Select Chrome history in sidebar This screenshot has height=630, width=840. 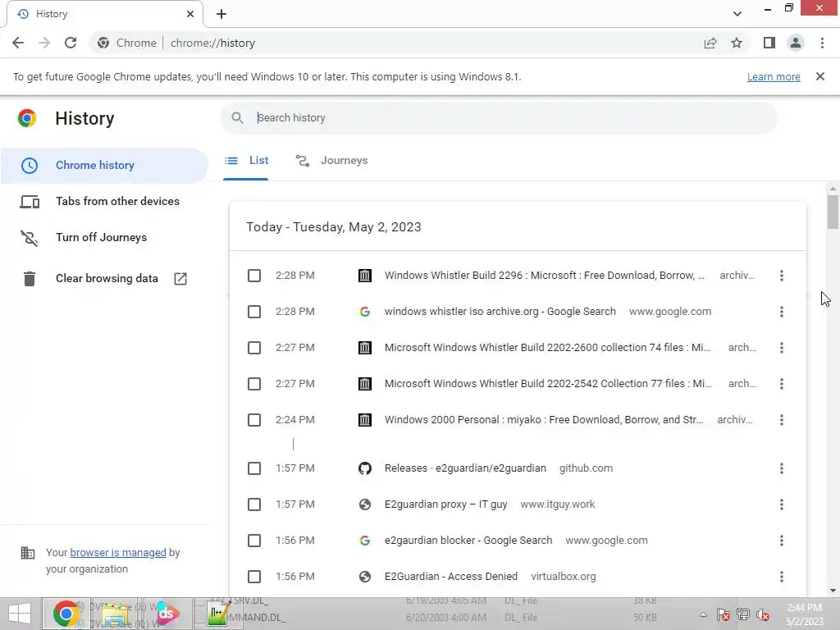(x=104, y=165)
